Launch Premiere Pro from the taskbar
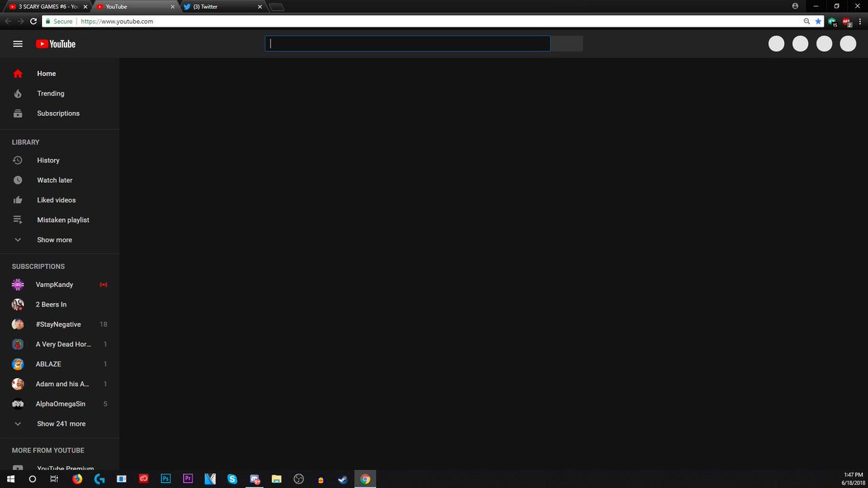868x488 pixels. [188, 479]
